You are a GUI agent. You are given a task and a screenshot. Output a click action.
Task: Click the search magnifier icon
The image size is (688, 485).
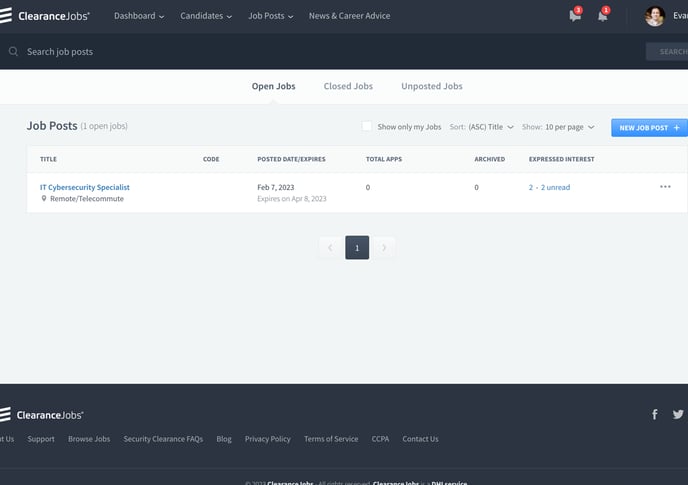point(14,51)
